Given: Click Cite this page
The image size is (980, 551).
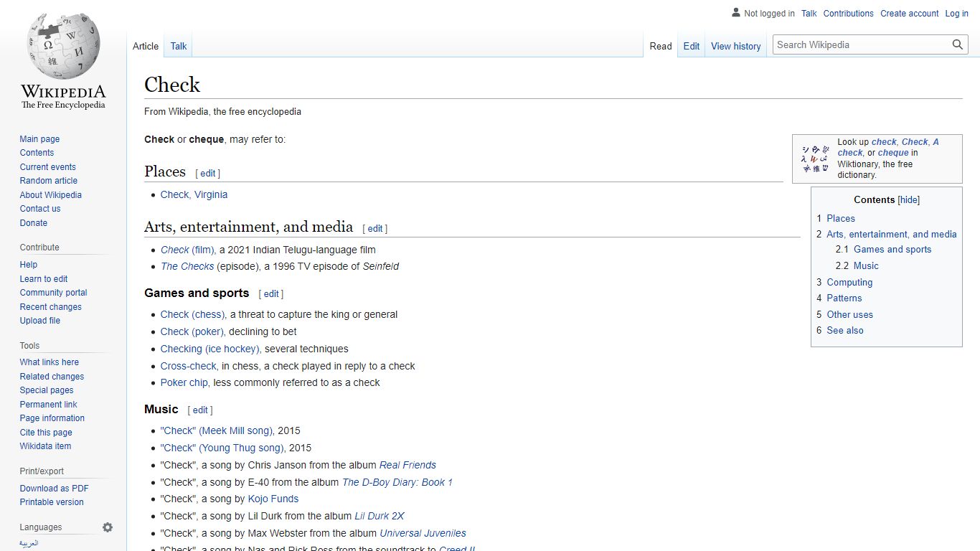Looking at the screenshot, I should pyautogui.click(x=46, y=433).
